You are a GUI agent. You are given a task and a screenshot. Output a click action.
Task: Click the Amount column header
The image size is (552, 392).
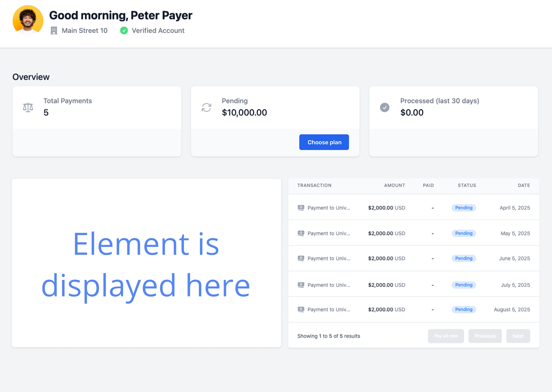tap(394, 185)
